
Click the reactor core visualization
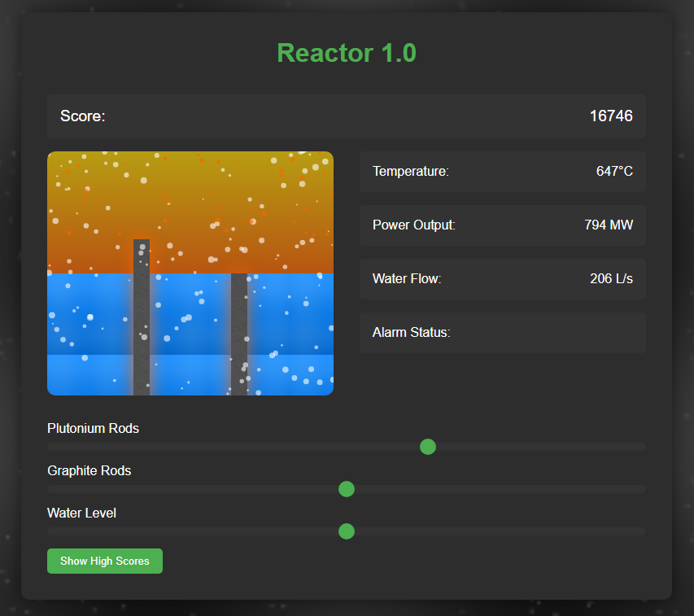190,273
